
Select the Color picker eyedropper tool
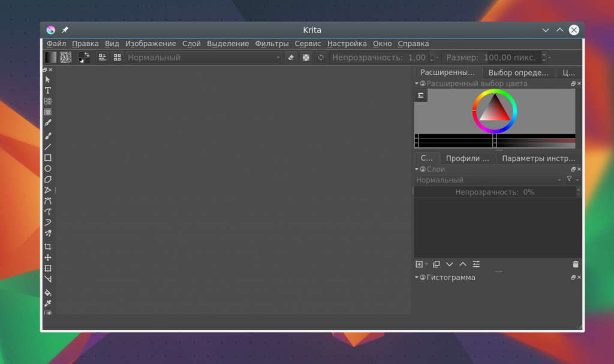pos(48,303)
